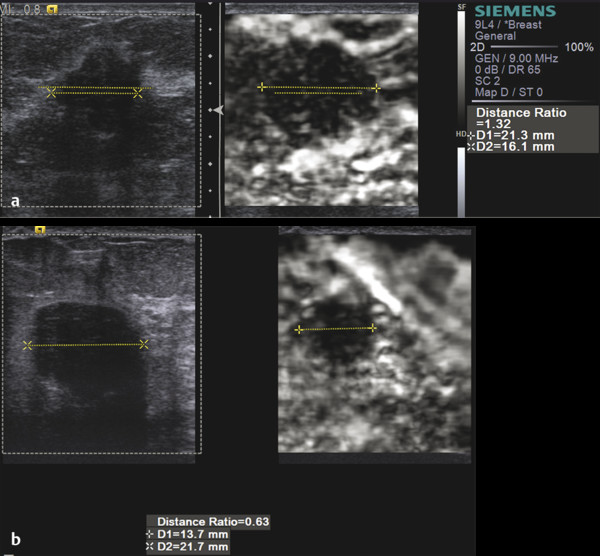The width and height of the screenshot is (600, 556).
Task: Click yellow orientation marker above panel b image
Action: click(x=40, y=229)
